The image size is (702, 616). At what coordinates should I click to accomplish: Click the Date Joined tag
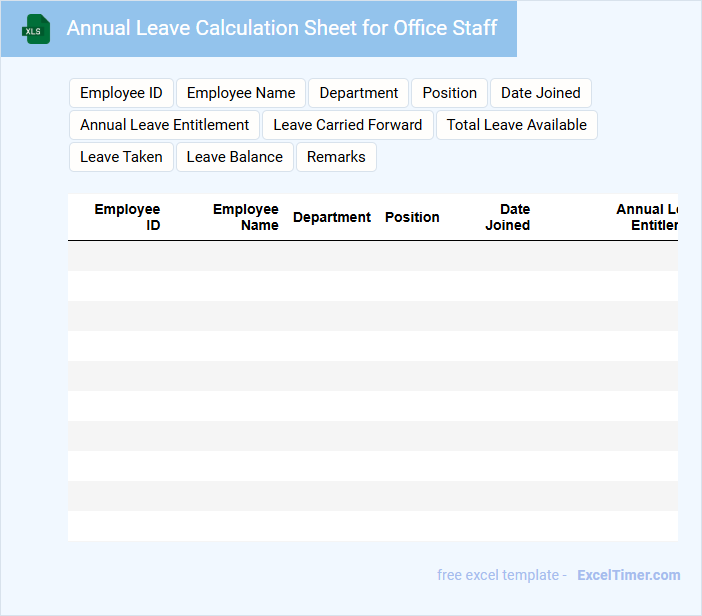click(541, 93)
